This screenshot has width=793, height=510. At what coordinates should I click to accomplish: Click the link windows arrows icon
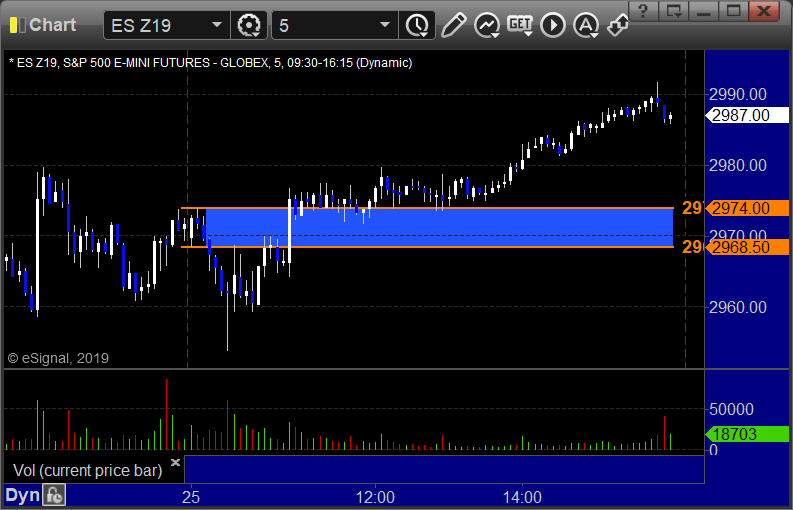(618, 25)
